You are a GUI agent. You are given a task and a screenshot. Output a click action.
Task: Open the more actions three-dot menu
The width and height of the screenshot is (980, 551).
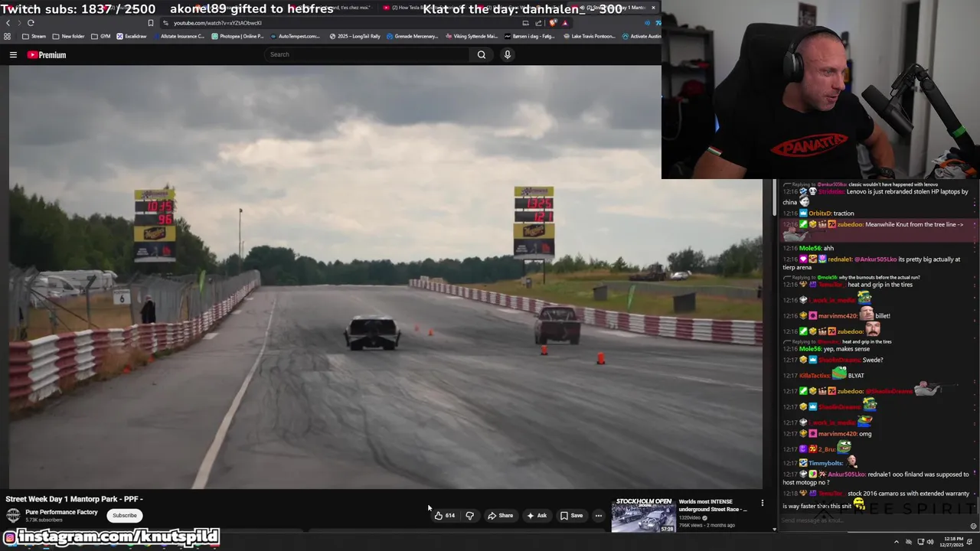pos(599,516)
